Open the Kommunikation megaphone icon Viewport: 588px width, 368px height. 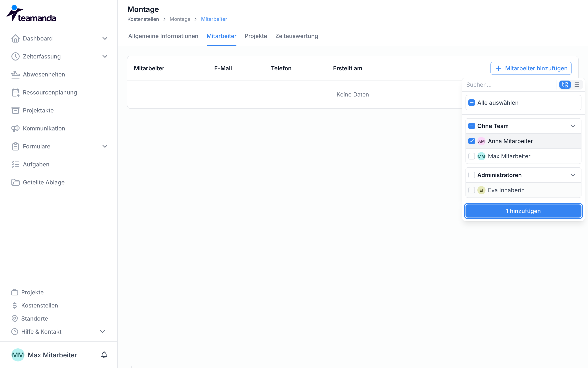click(15, 129)
